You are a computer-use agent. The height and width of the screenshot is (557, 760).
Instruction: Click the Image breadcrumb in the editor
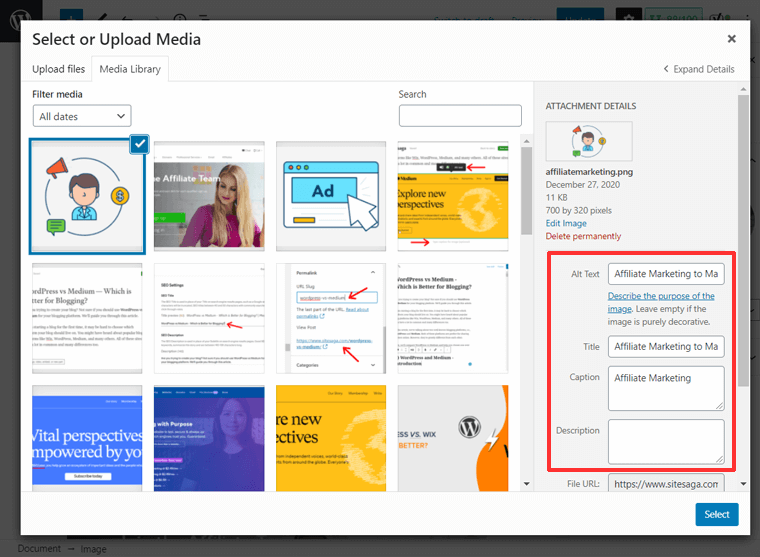pos(94,549)
